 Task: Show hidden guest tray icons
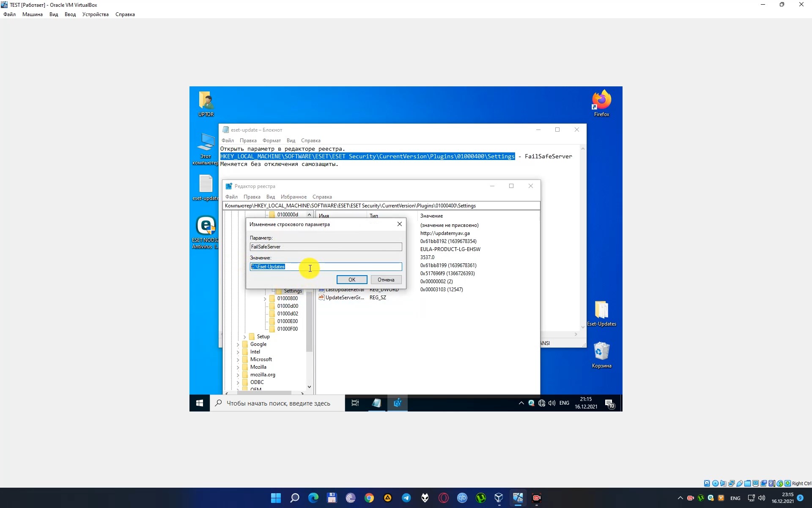521,403
